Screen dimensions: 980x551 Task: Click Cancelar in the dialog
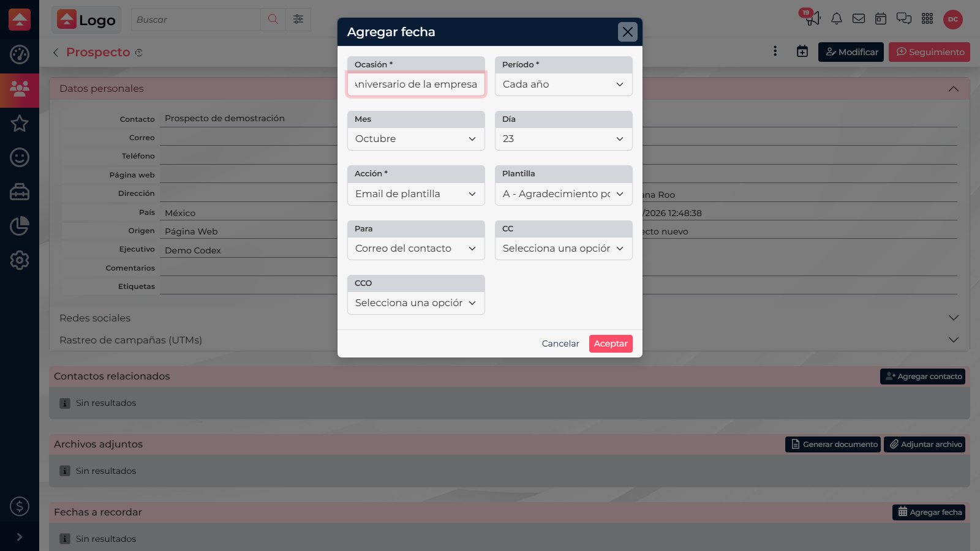pos(560,343)
